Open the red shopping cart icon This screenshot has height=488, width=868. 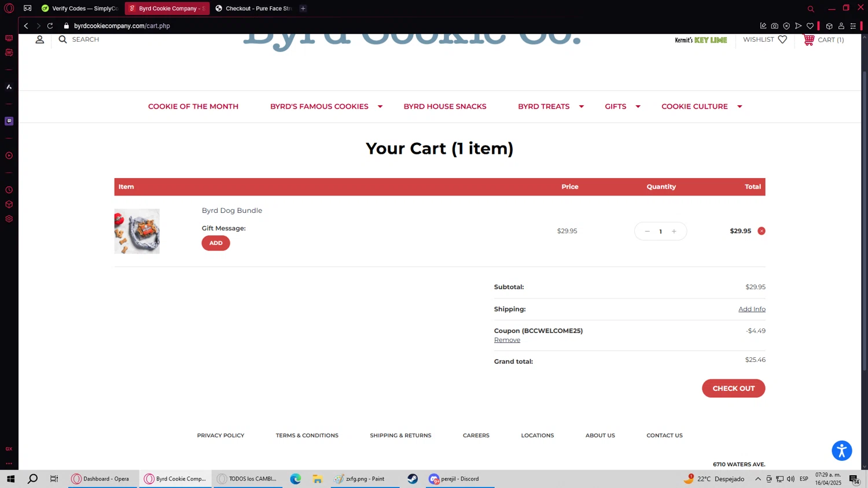[809, 40]
